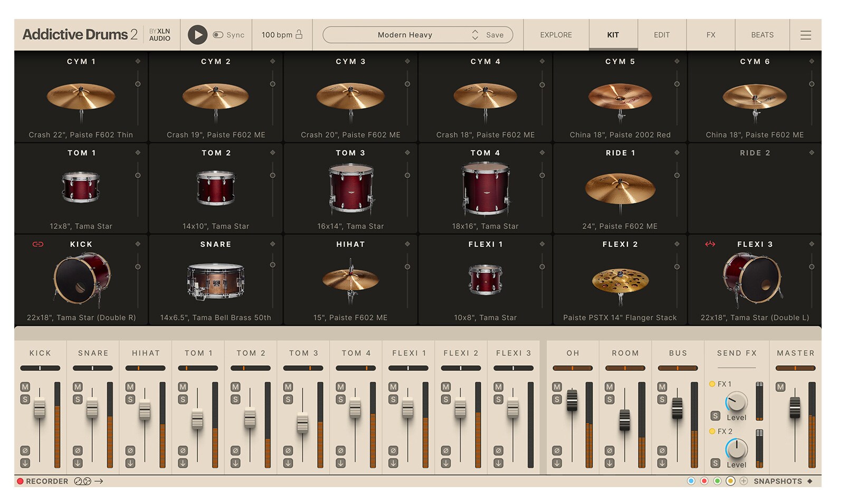Switch to the EXPLORE tab
Image resolution: width=847 pixels, height=504 pixels.
click(x=556, y=35)
